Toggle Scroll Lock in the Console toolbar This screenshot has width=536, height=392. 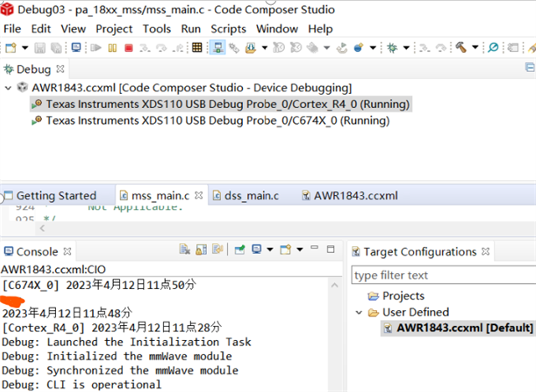(201, 250)
